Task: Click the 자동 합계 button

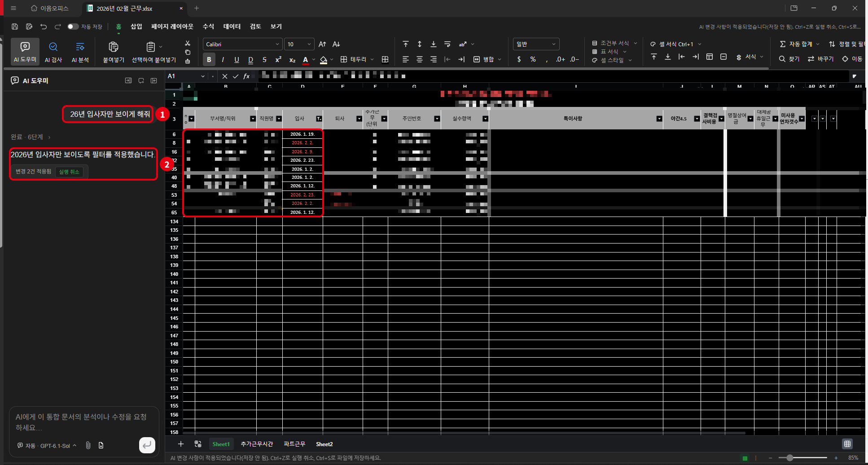Action: pos(800,44)
